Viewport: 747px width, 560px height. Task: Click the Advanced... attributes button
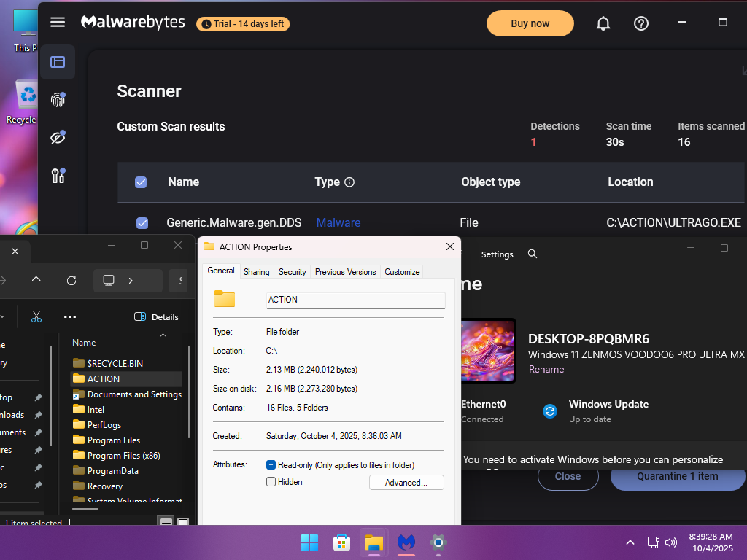click(x=406, y=483)
